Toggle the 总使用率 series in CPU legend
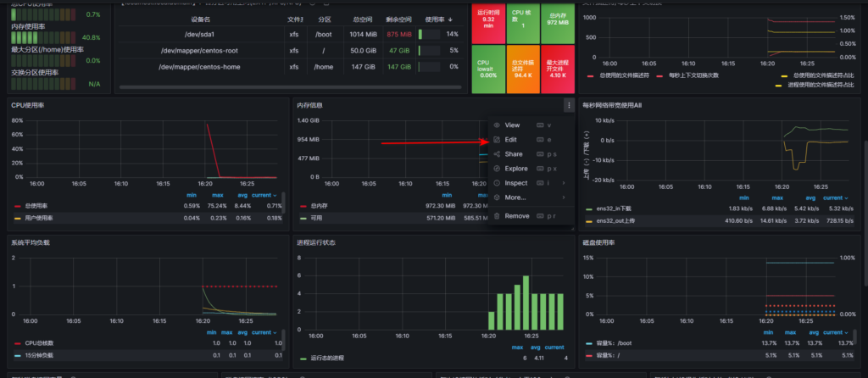The height and width of the screenshot is (378, 868). click(37, 205)
